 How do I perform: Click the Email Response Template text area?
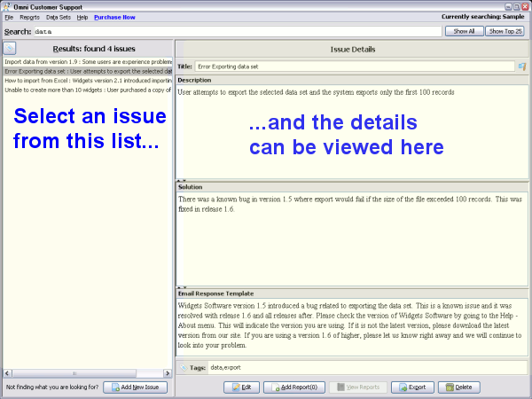pyautogui.click(x=352, y=327)
